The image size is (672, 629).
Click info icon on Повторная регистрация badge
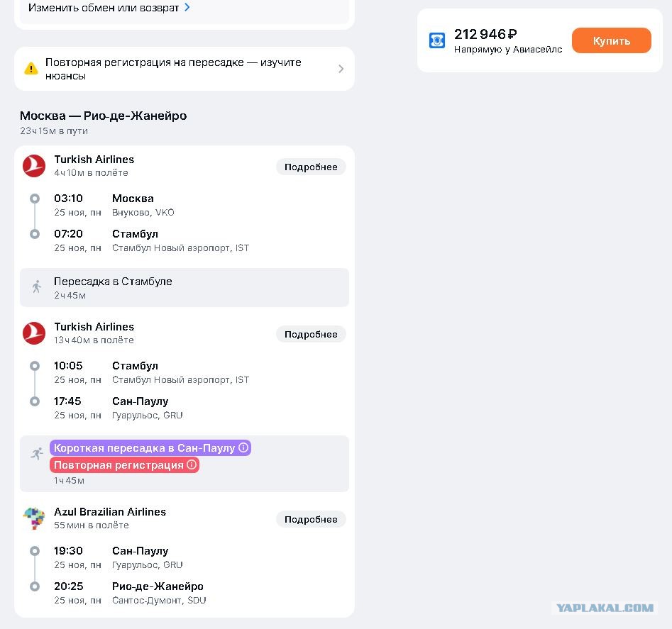[192, 464]
